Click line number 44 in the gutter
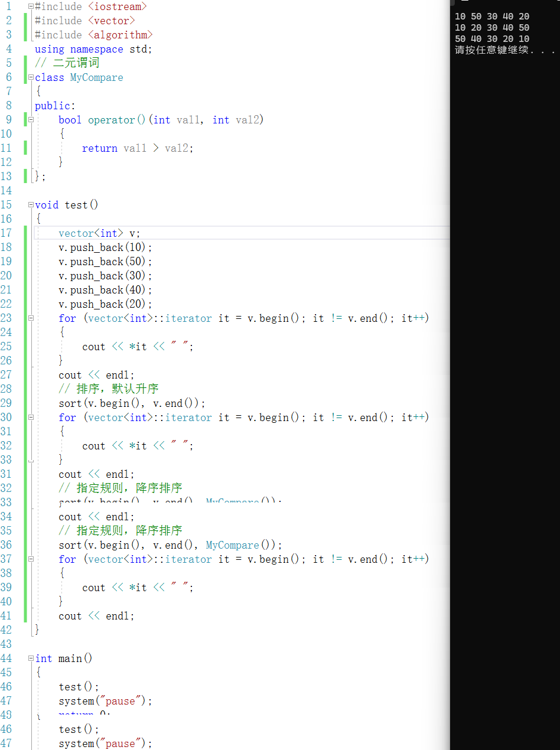560x750 pixels. click(x=6, y=658)
